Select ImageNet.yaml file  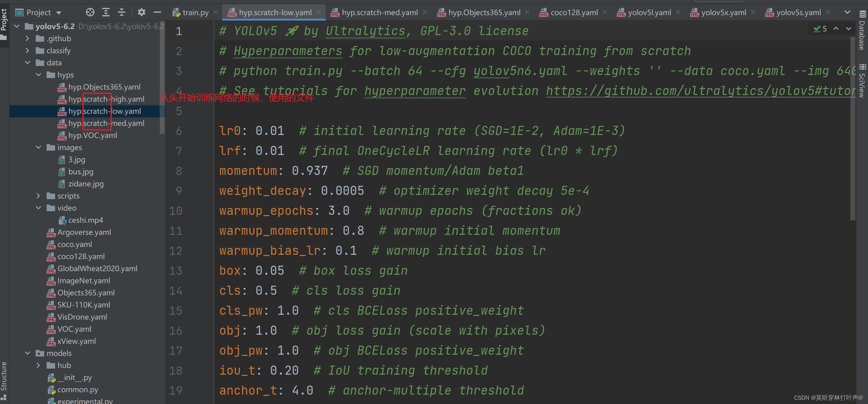(x=84, y=281)
